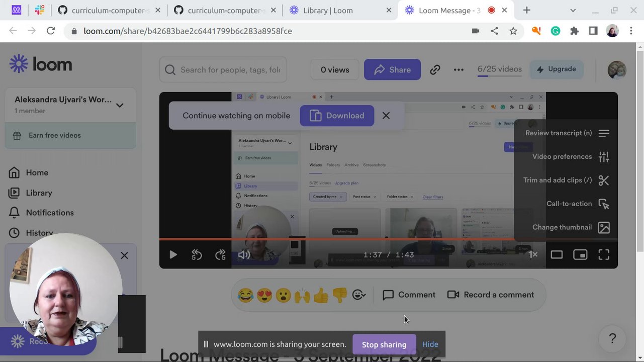The height and width of the screenshot is (362, 644).
Task: React with laughing emoji
Action: click(x=245, y=295)
